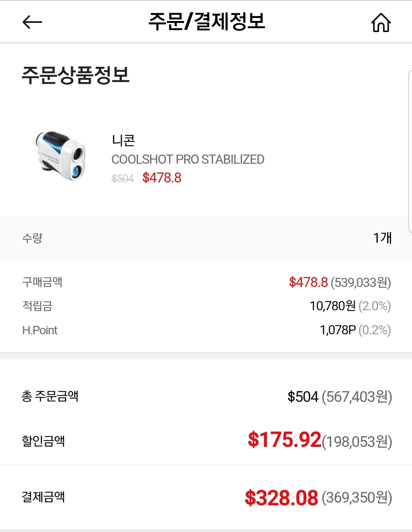Viewport: 412px width, 532px height.
Task: Tap the 니콘 brand name
Action: (x=123, y=140)
